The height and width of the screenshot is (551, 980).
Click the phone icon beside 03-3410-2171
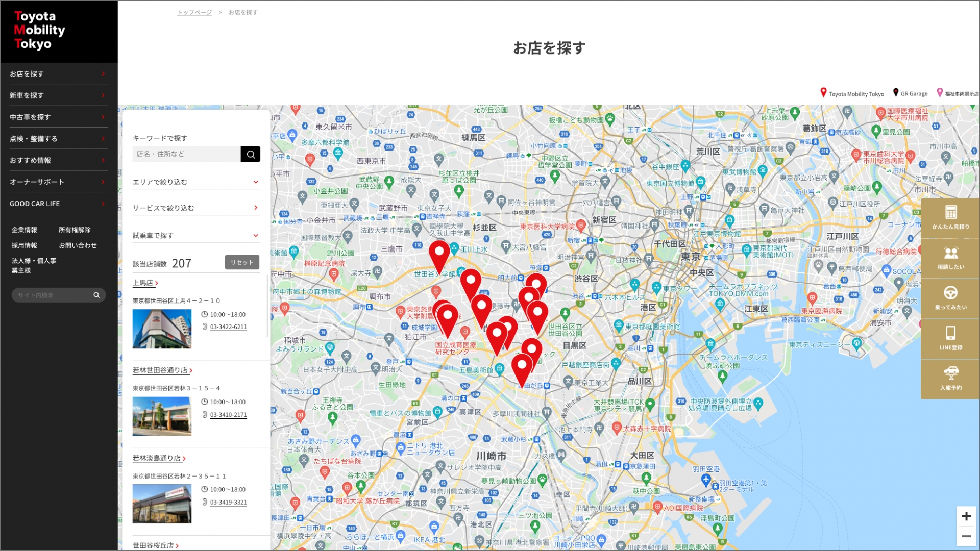tap(204, 415)
